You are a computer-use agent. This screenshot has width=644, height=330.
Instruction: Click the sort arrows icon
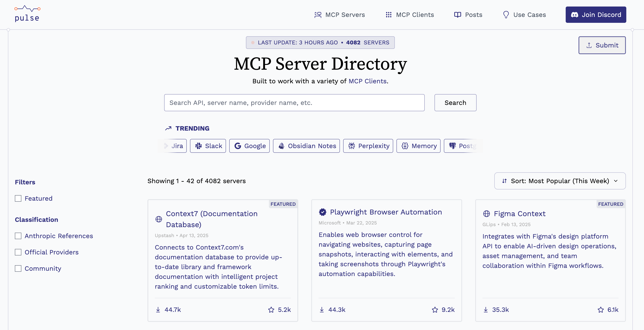504,181
